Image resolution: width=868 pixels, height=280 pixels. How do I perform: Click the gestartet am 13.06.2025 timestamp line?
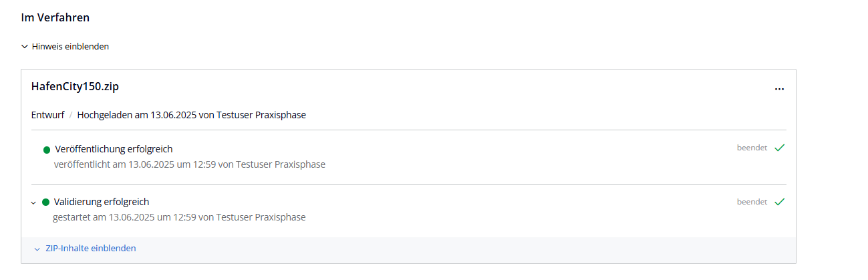pos(179,217)
